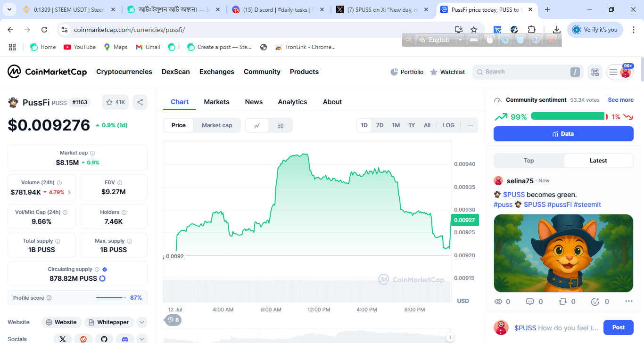Click the comment icon under selina75's post
644x343 pixels.
coord(530,302)
